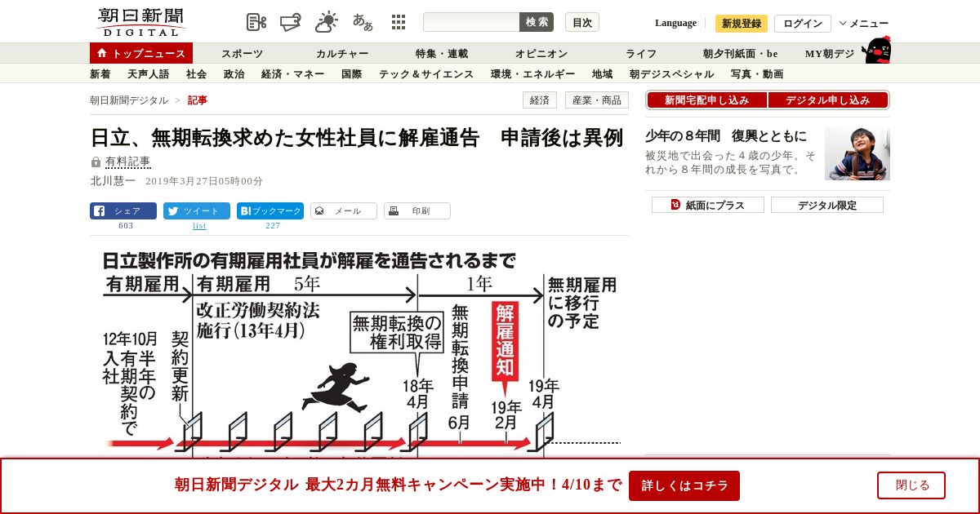Screen dimensions: 980x514
Task: Open the weather icon in header
Action: [x=327, y=22]
